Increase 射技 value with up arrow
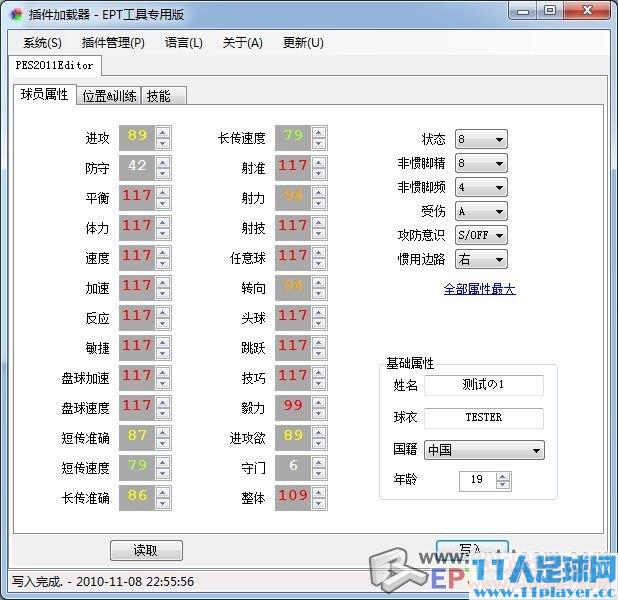Viewport: 618px width, 600px height. point(319,222)
